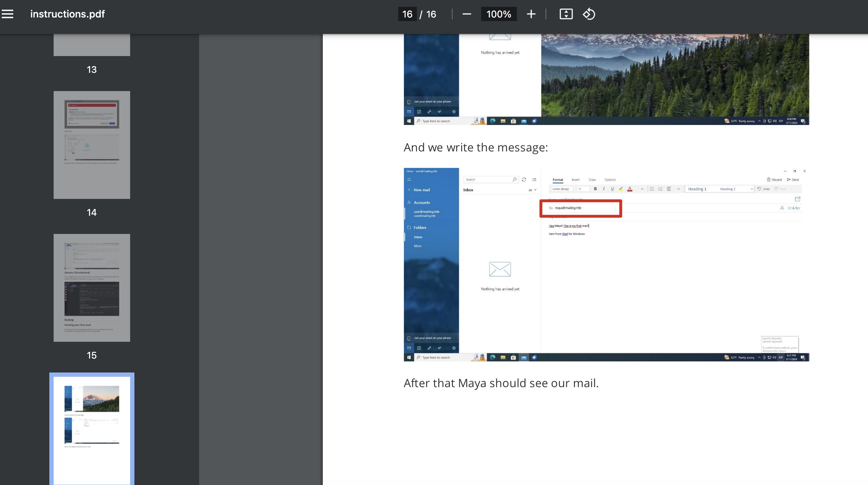Click the New mail button in sidebar
868x485 pixels.
point(421,190)
